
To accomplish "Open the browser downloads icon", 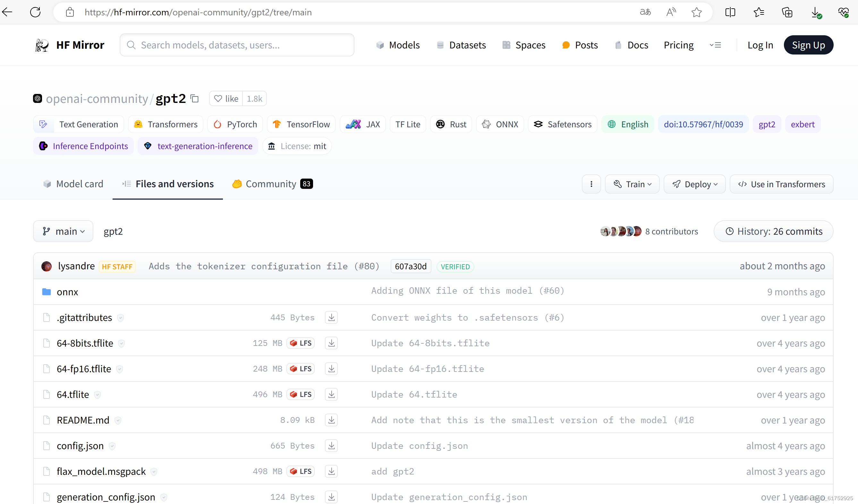I will click(x=815, y=12).
